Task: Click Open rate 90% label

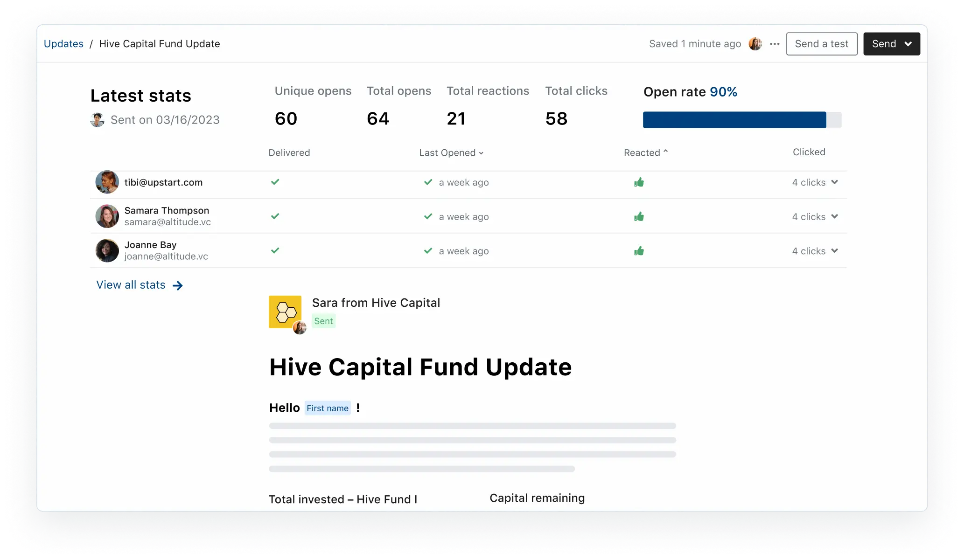Action: point(690,92)
